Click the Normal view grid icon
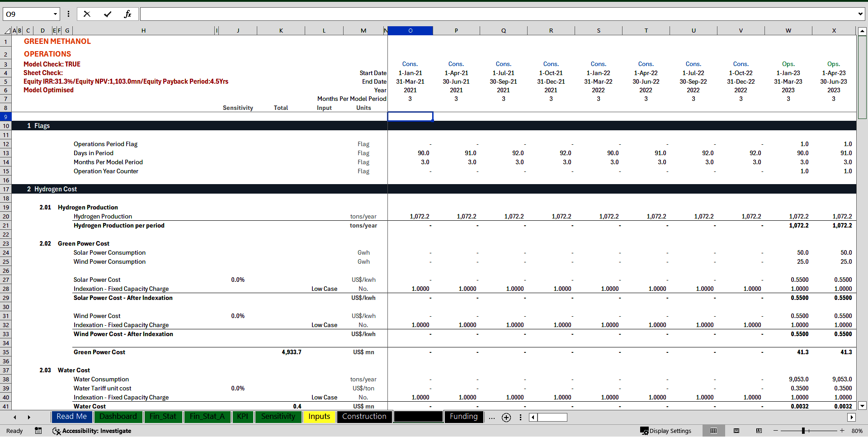The height and width of the screenshot is (437, 868). point(714,431)
